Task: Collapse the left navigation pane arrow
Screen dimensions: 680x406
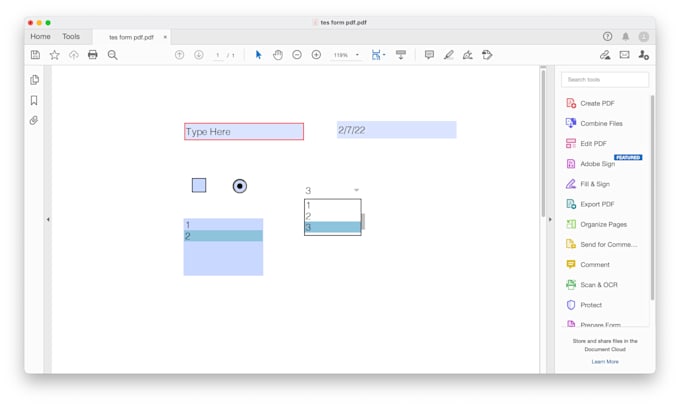Action: [48, 219]
